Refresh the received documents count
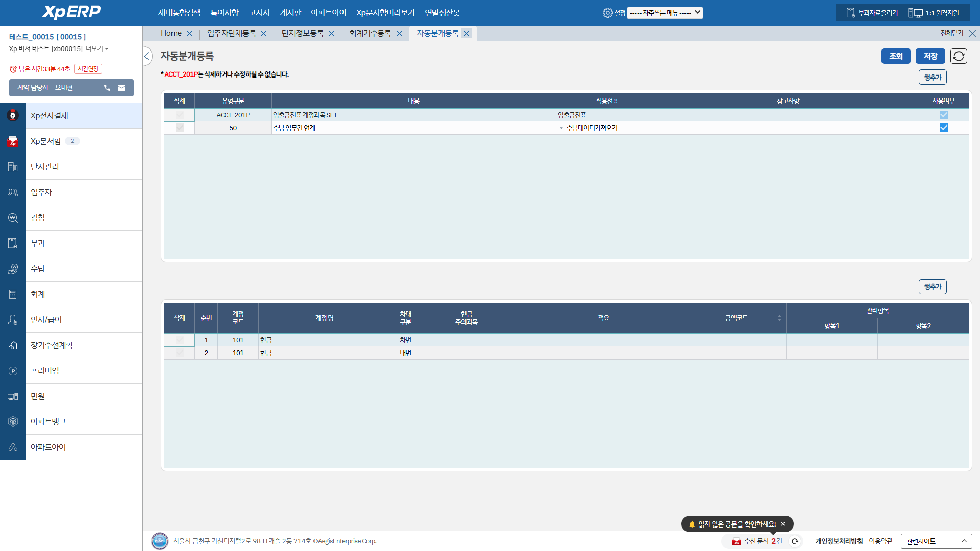This screenshot has width=980, height=551. 795,541
